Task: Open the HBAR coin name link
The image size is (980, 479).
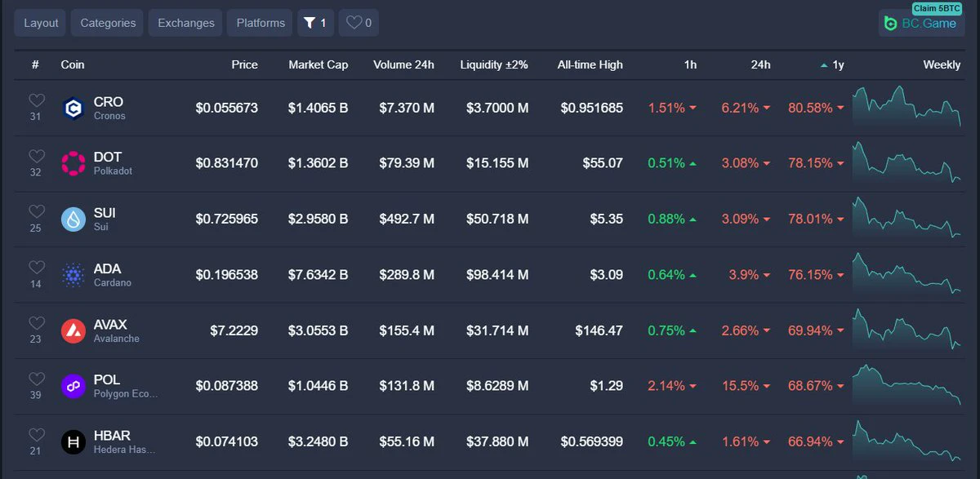Action: 112,436
